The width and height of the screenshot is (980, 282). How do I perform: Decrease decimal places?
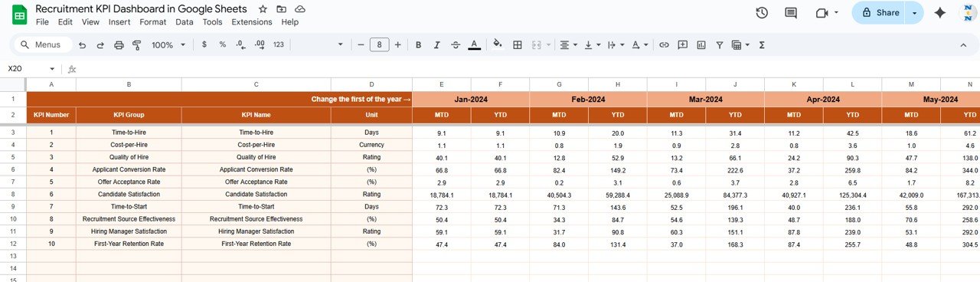coord(241,45)
